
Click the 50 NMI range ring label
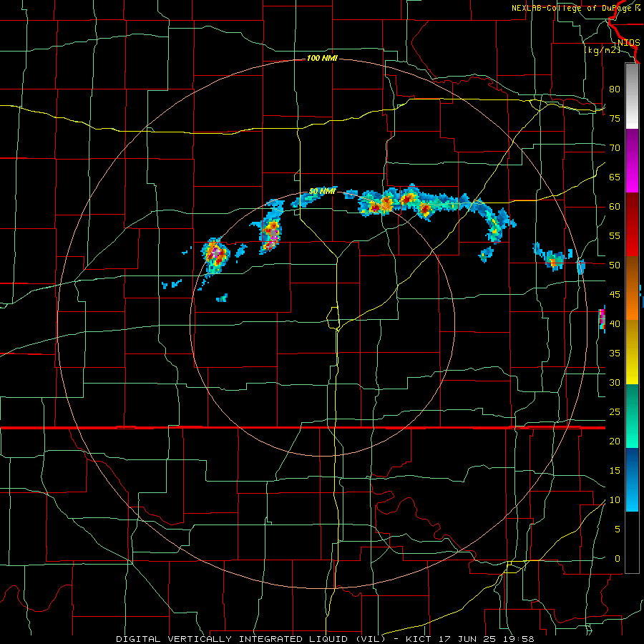coord(323,191)
